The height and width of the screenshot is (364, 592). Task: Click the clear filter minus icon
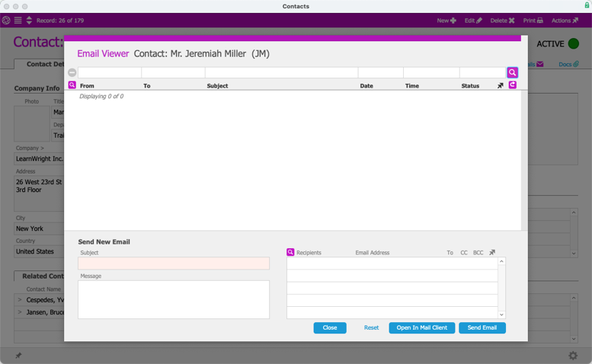coord(72,72)
